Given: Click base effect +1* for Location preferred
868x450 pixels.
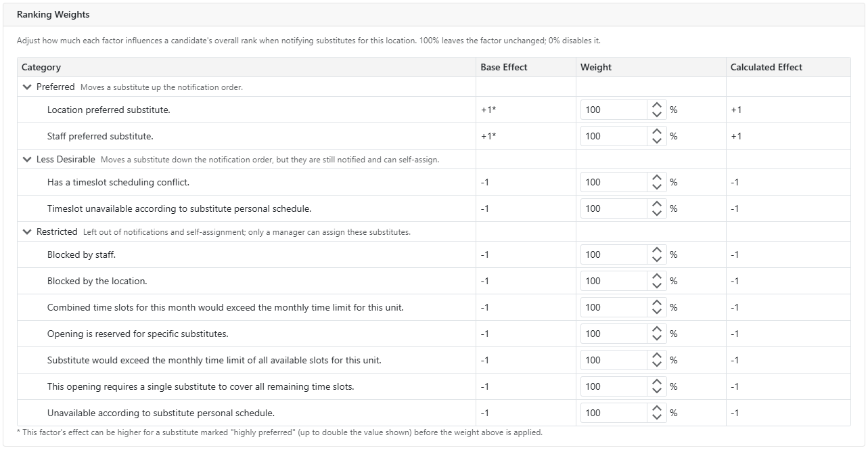Looking at the screenshot, I should (488, 110).
